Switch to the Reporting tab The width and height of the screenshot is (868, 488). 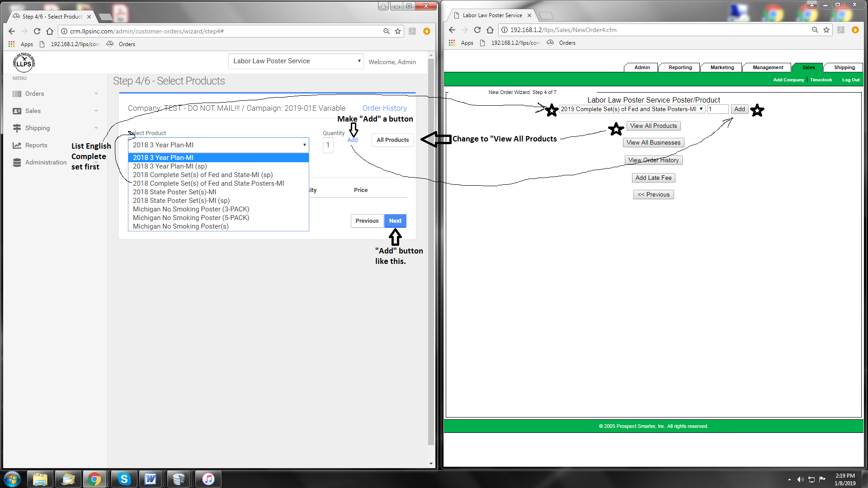tap(680, 67)
